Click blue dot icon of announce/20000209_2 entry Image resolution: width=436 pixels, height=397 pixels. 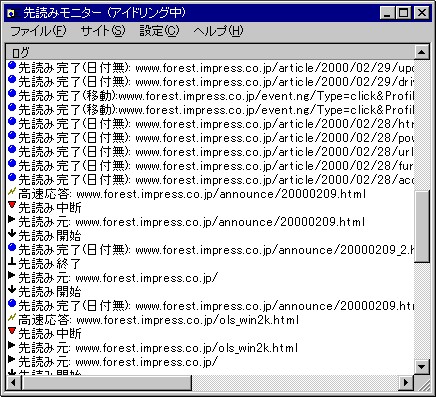click(x=12, y=248)
